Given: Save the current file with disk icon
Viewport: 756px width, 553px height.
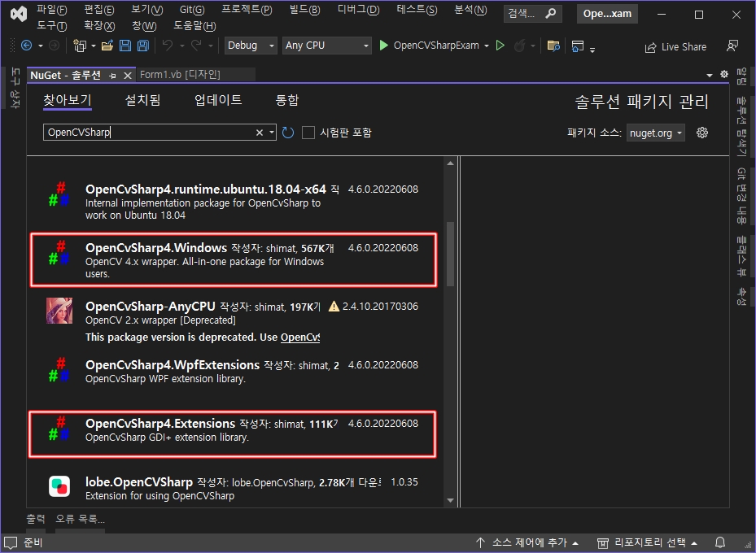Looking at the screenshot, I should click(125, 46).
